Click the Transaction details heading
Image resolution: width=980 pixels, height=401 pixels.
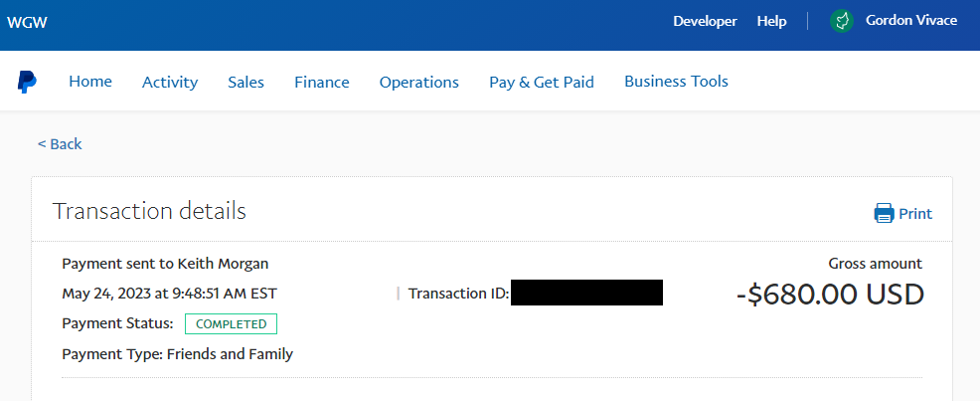pyautogui.click(x=149, y=212)
